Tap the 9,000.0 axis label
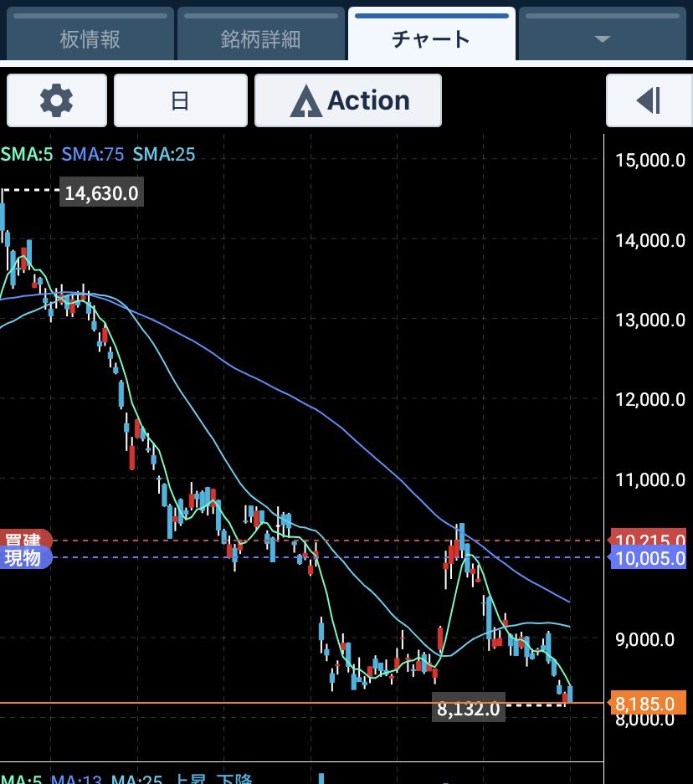 coord(645,639)
